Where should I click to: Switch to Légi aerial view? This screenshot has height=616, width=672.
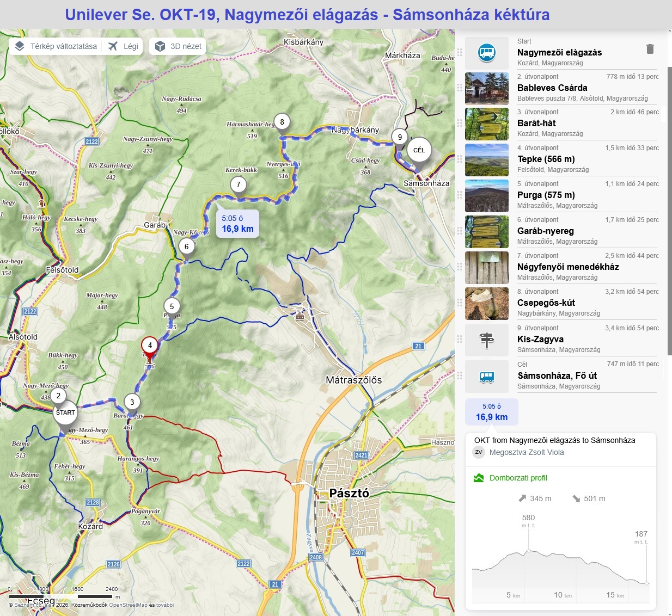(x=123, y=46)
